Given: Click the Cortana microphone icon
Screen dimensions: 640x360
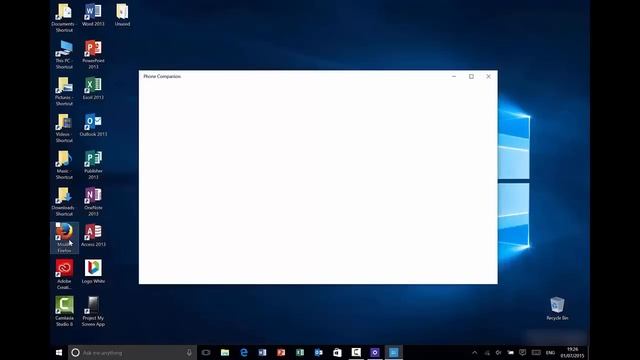Looking at the screenshot, I should tap(189, 352).
